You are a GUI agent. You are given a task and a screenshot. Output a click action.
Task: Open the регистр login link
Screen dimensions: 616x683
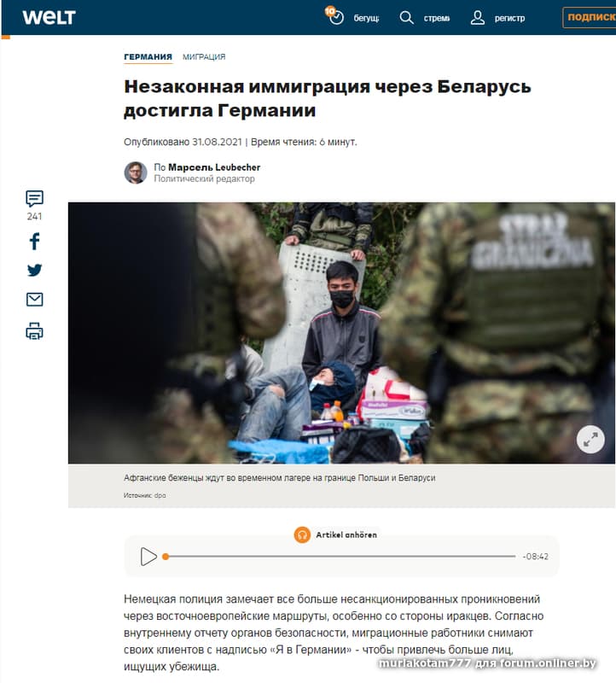[509, 18]
